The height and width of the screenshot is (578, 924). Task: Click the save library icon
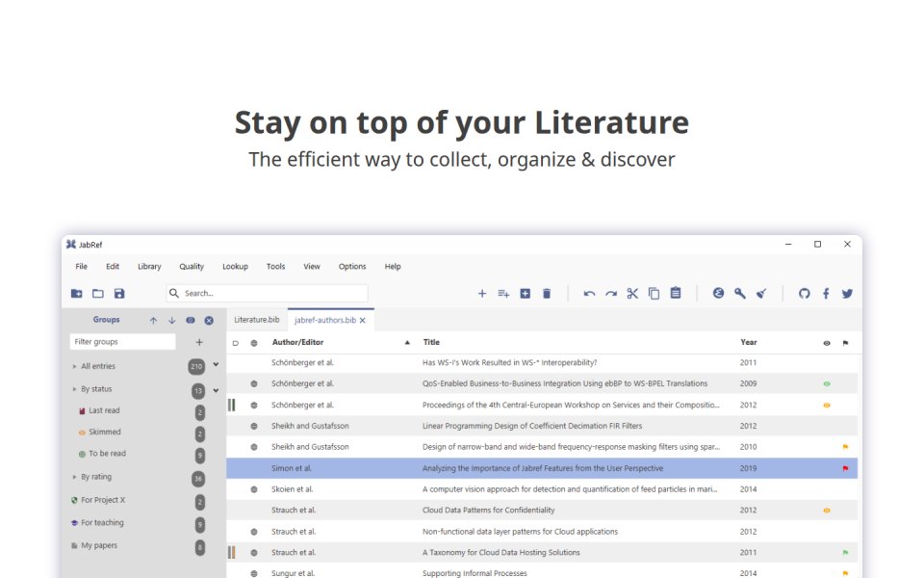119,293
